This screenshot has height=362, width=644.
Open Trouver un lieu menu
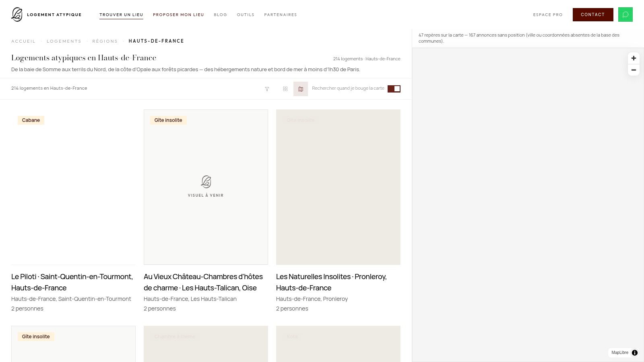pyautogui.click(x=122, y=15)
